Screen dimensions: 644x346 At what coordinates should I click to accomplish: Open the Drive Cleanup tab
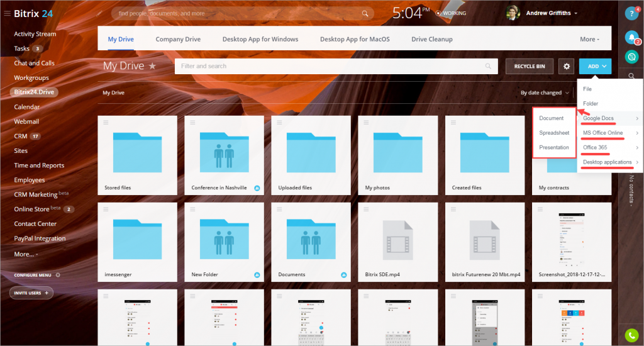tap(432, 40)
